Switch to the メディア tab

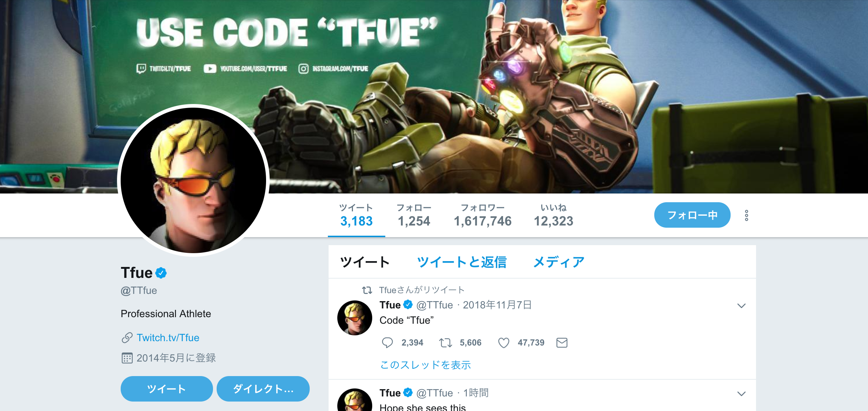(559, 262)
